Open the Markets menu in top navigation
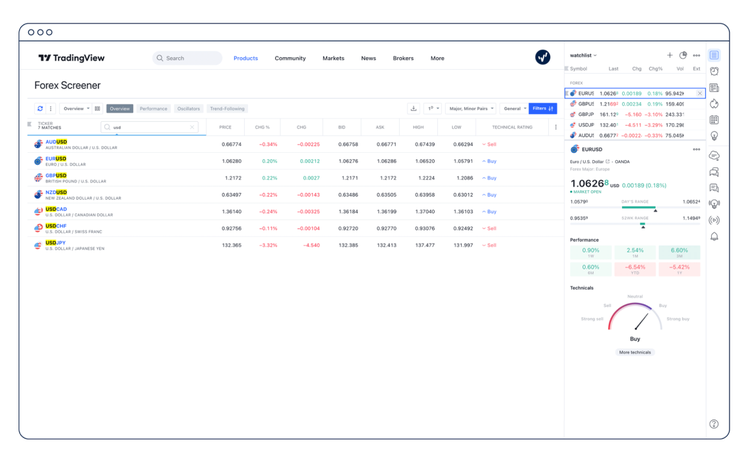The image size is (750, 461). (333, 58)
